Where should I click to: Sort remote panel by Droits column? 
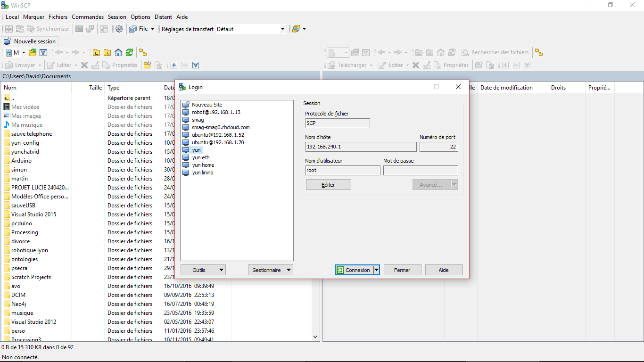pyautogui.click(x=566, y=88)
